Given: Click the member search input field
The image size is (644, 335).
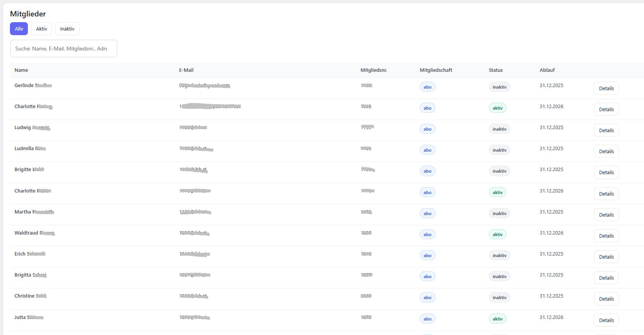Looking at the screenshot, I should coord(63,49).
